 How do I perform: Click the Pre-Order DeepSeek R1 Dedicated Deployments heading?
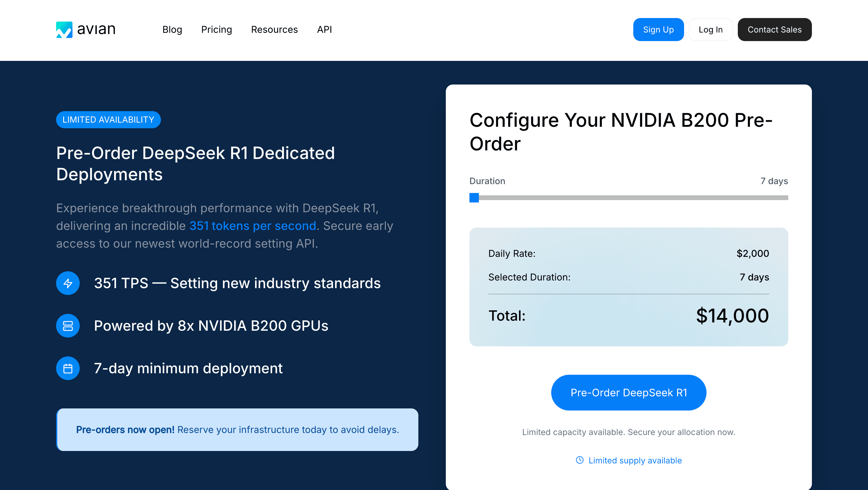195,163
